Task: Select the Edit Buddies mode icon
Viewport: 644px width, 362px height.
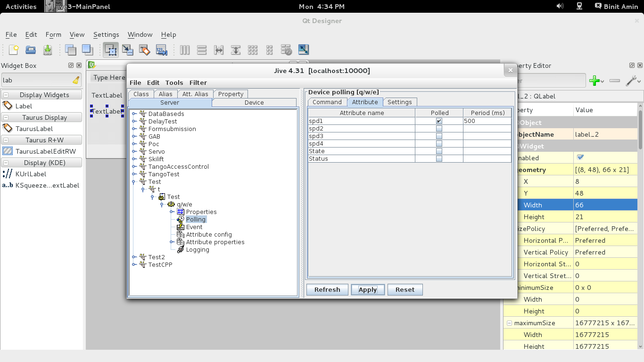Action: point(145,49)
